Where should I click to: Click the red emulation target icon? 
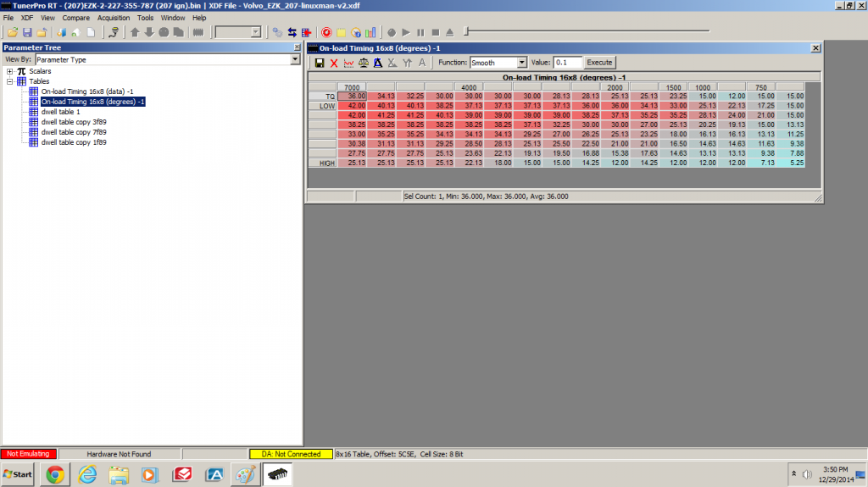pos(325,32)
